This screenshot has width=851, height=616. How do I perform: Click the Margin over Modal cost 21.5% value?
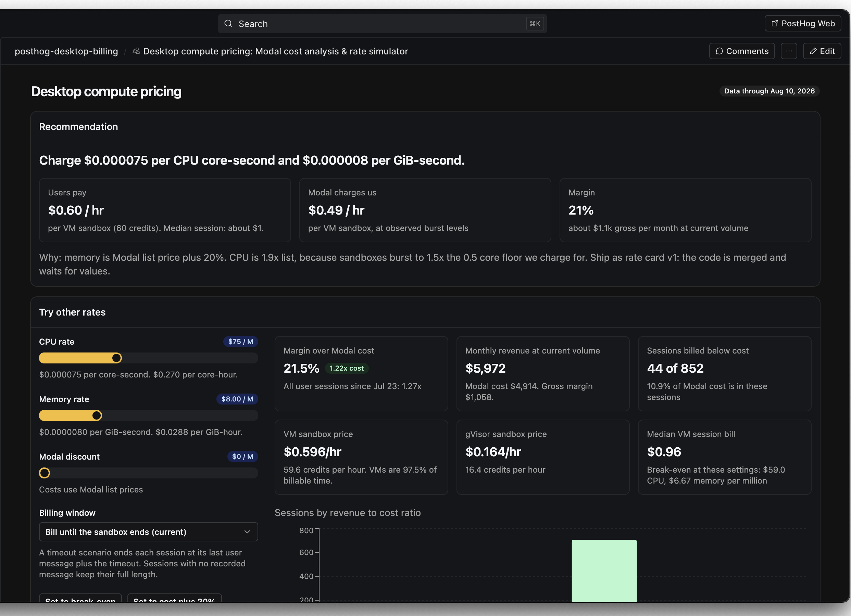302,369
